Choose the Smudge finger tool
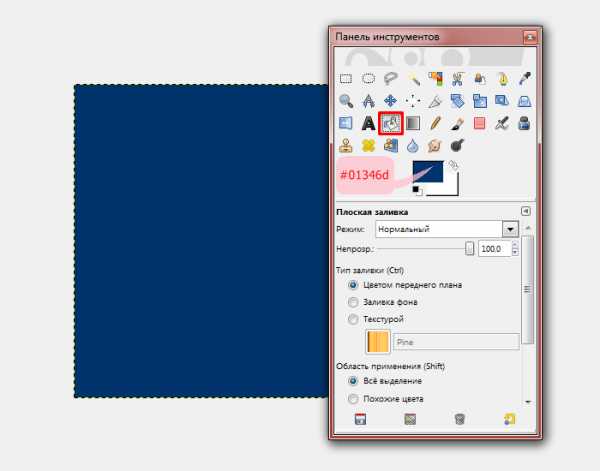 coord(435,145)
